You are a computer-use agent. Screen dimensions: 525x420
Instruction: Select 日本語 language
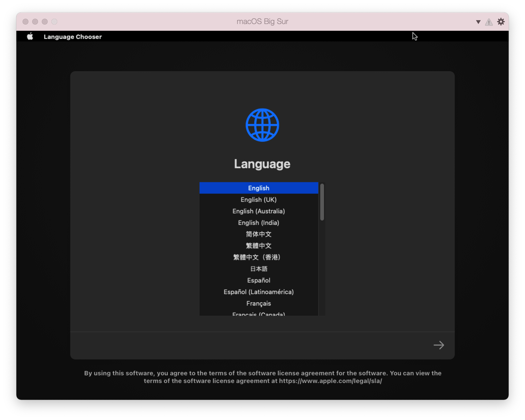(x=259, y=269)
